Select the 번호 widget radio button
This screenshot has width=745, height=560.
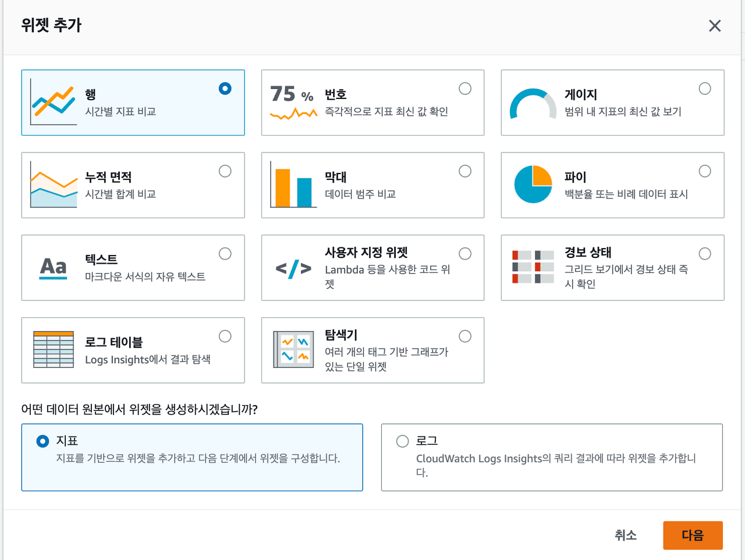[465, 88]
